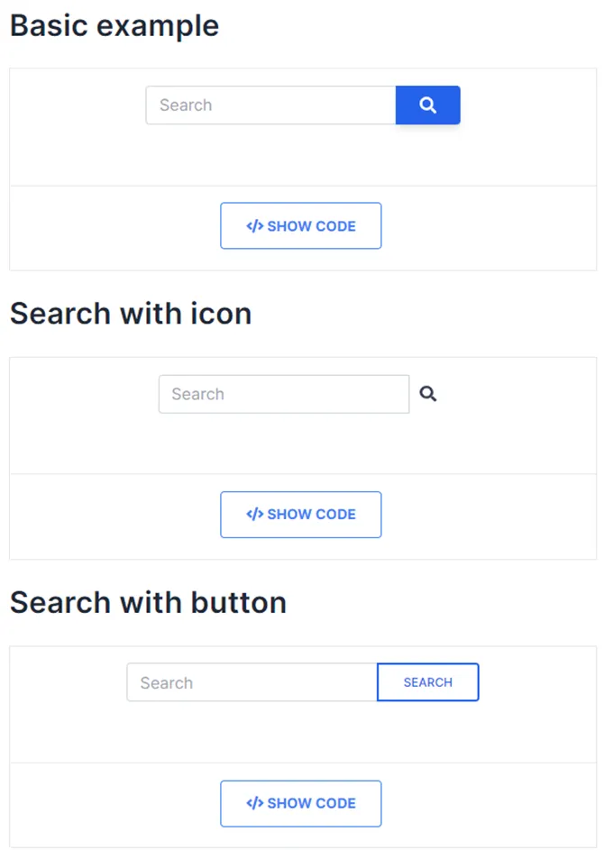Screen dimensions: 613x868
Task: Click the "Basic example" heading
Action: [x=114, y=25]
